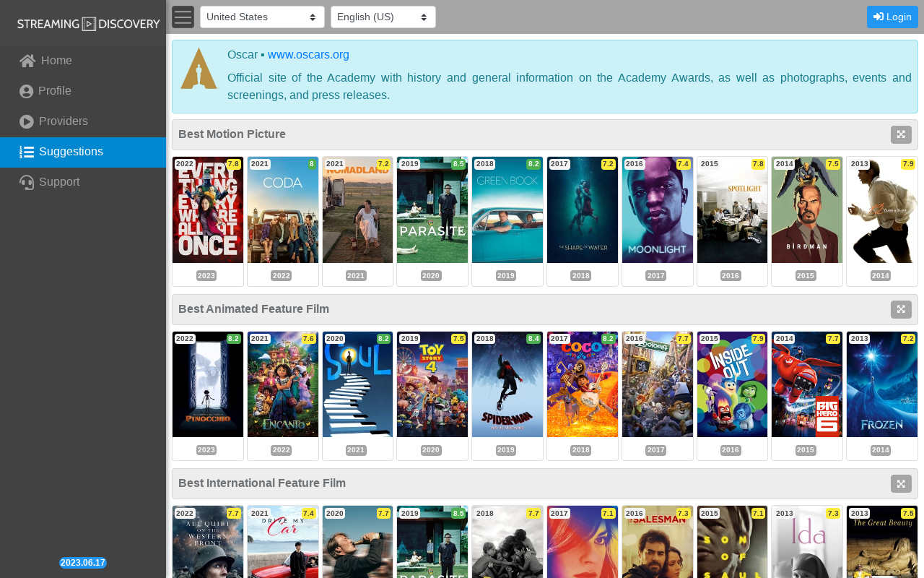Click the 8.4 rating on Spider-Man
This screenshot has height=578, width=924.
533,339
